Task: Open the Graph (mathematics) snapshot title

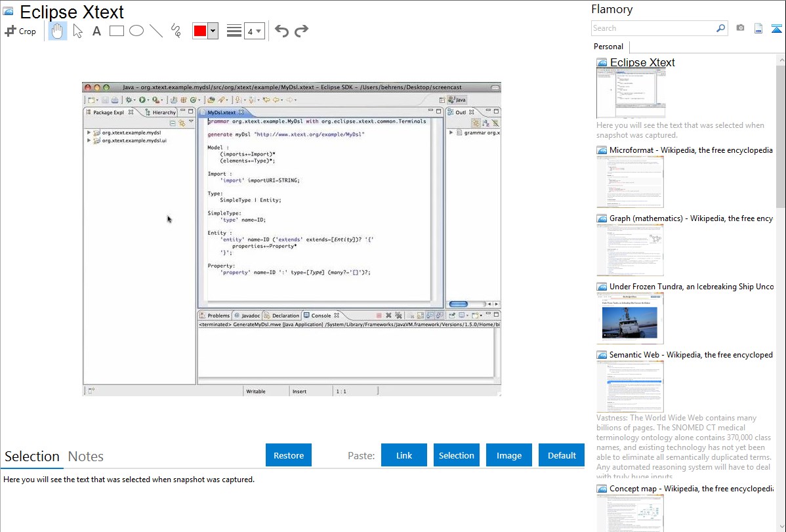Action: [691, 218]
